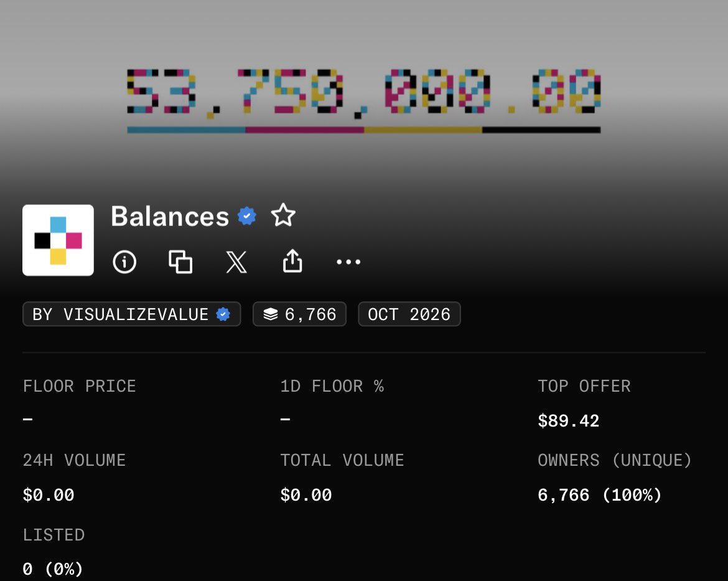Open the BY VISUALIZEVALUE creator link
Screen dimensions: 728x581
[x=131, y=314]
